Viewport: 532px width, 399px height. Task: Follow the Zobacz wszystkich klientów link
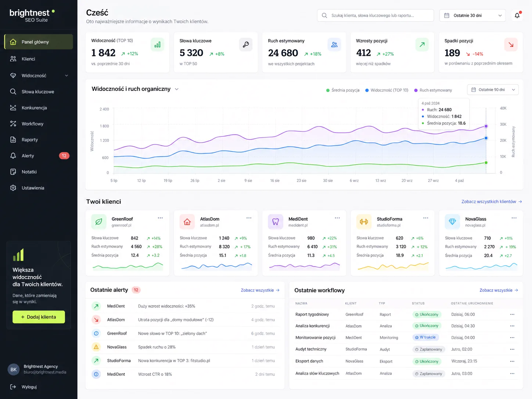pos(492,202)
